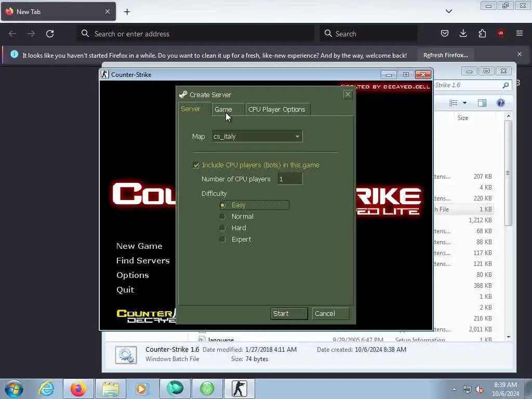Change view icon in Explorer toolbar
Viewport: 532px width, 399px height.
coord(453,103)
